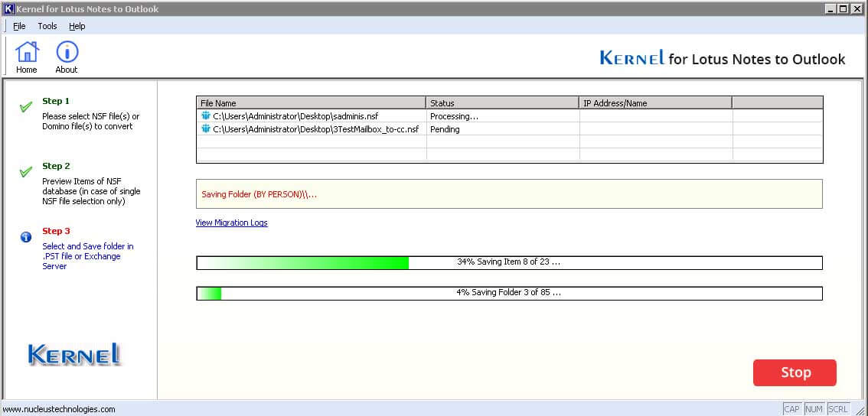Click the Kernel logo in sidebar

point(74,354)
